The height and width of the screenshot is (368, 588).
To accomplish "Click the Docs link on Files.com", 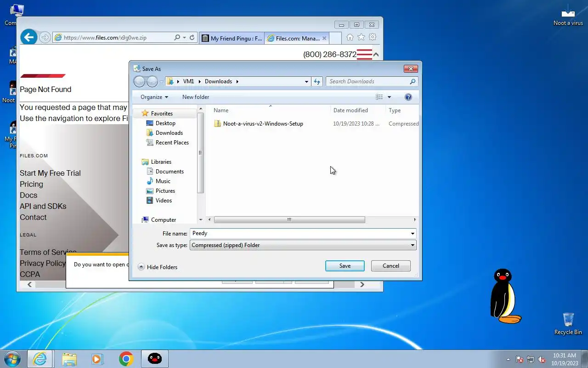I will pos(28,195).
